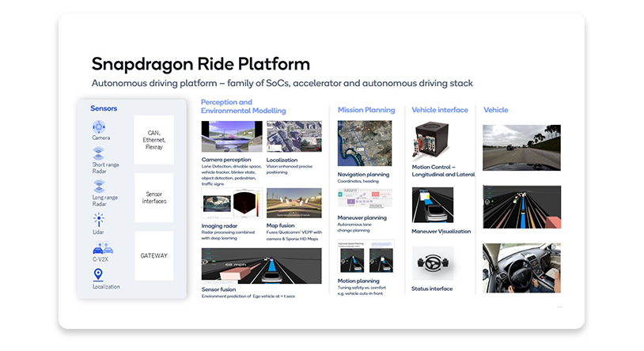Click the Lidar label
The height and width of the screenshot is (351, 644).
(x=98, y=232)
